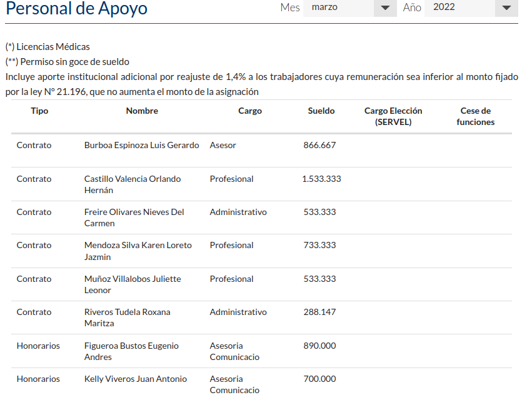Click the name Castillo Valencia Orlando Hernán
The width and height of the screenshot is (532, 410).
133,184
